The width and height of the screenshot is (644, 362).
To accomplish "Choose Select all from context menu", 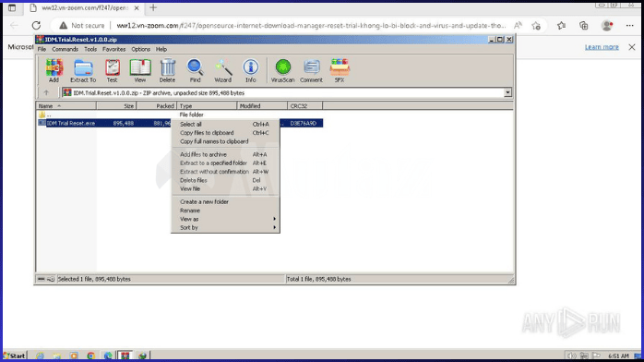I will 225,124.
